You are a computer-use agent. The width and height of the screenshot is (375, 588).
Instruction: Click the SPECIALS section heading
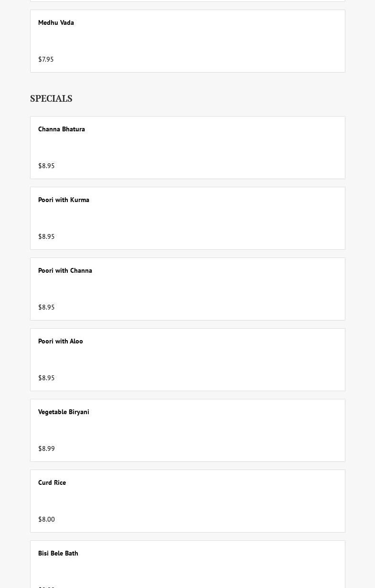point(51,98)
